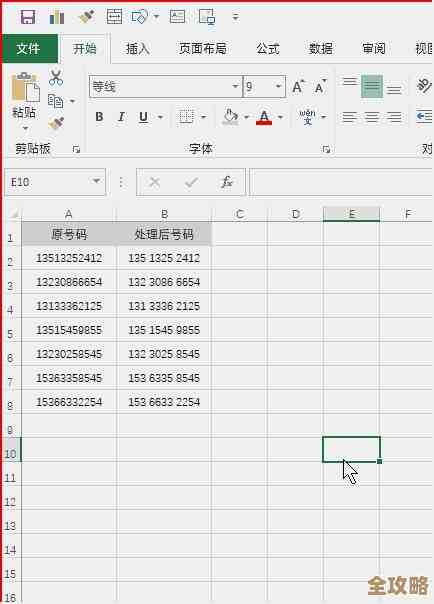Select cell containing 153 6633 2254
434x604 pixels.
[x=164, y=402]
